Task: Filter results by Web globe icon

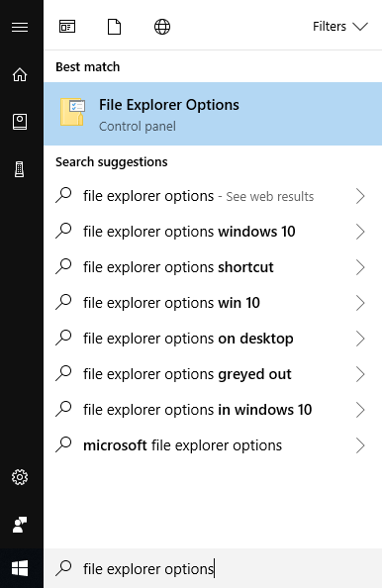Action: (162, 27)
